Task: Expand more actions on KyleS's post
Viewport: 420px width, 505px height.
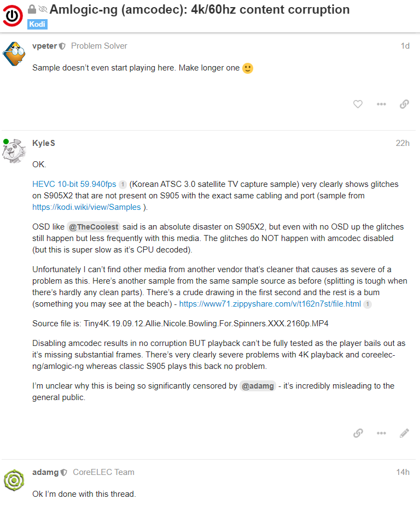Action: click(381, 433)
